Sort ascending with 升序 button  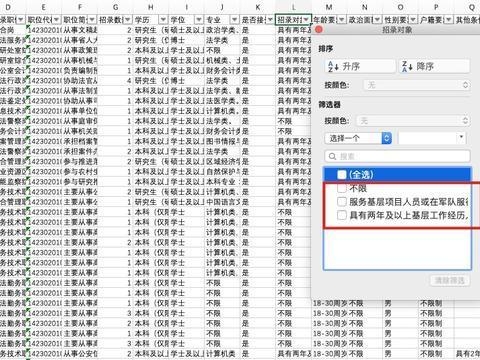click(360, 66)
